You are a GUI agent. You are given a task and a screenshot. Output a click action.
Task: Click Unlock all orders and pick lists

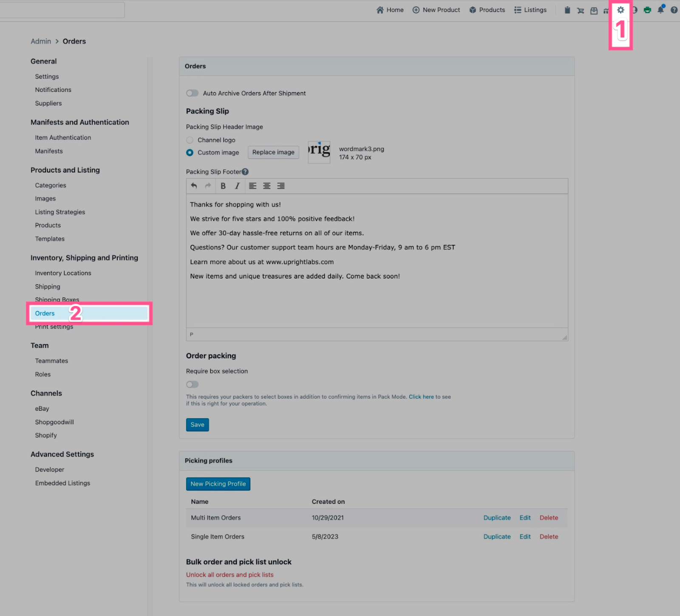coord(229,575)
